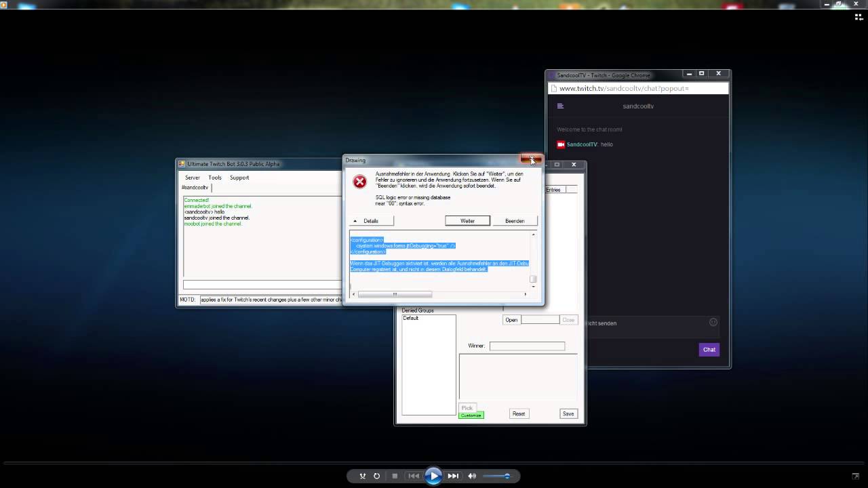Mute the media player speaker icon
This screenshot has height=488, width=868.
click(473, 476)
